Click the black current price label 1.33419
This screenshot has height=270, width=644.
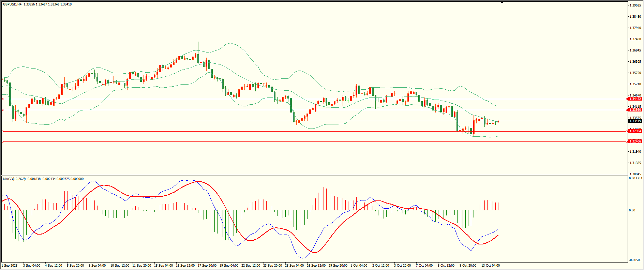click(635, 121)
